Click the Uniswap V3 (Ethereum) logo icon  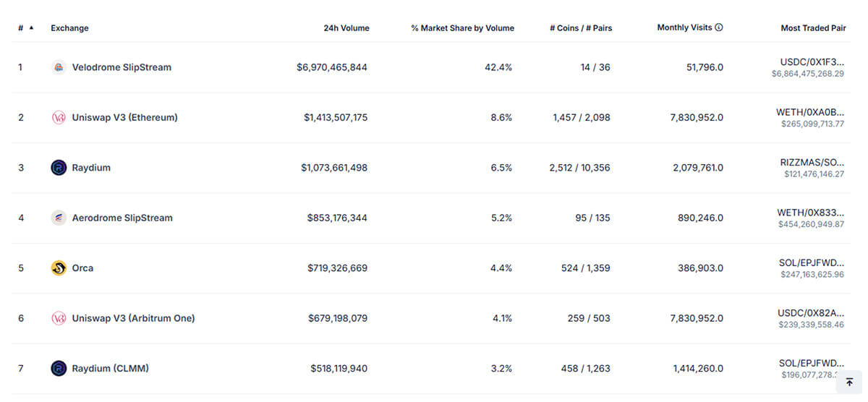pos(59,117)
